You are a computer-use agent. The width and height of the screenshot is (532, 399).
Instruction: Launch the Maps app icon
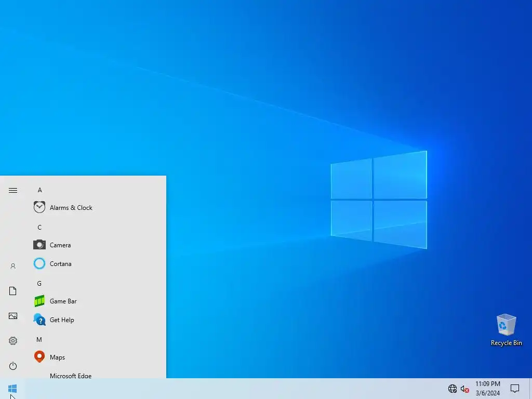[x=39, y=356]
